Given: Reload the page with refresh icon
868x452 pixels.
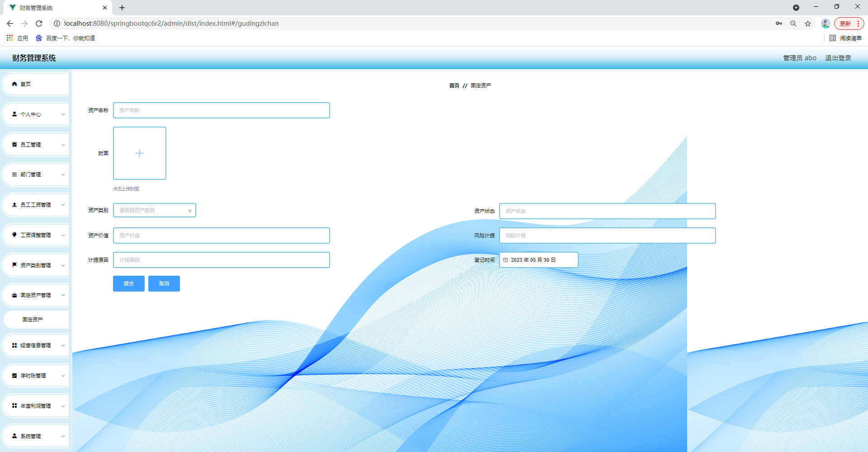Looking at the screenshot, I should (x=39, y=24).
